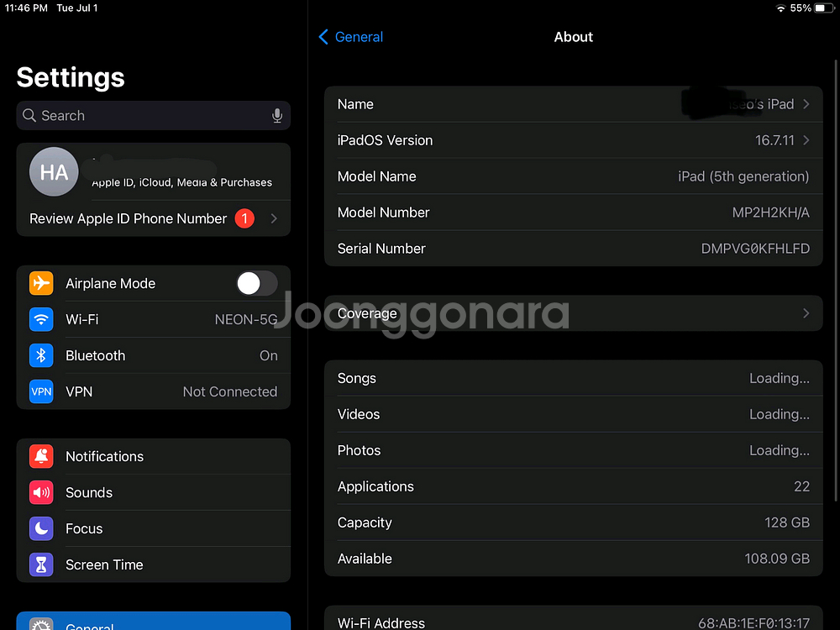Toggle the Airplane Mode switch
The height and width of the screenshot is (630, 840).
pyautogui.click(x=256, y=283)
